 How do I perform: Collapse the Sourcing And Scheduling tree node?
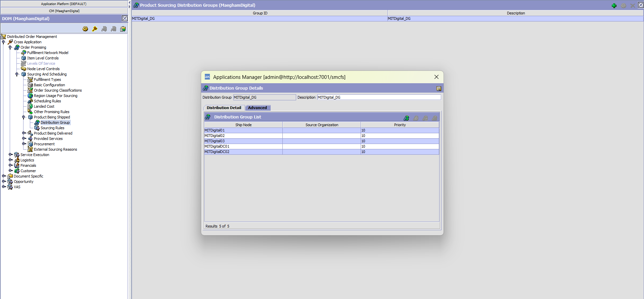(17, 74)
